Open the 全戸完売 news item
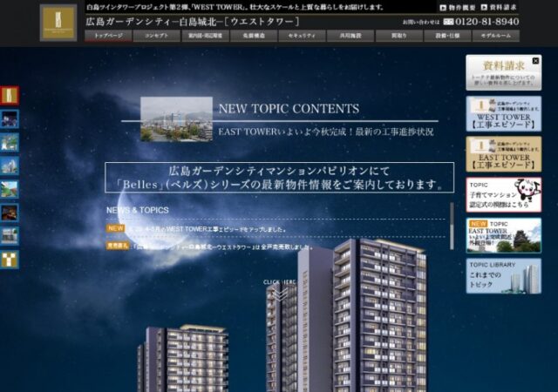The height and width of the screenshot is (392, 558). click(x=222, y=247)
